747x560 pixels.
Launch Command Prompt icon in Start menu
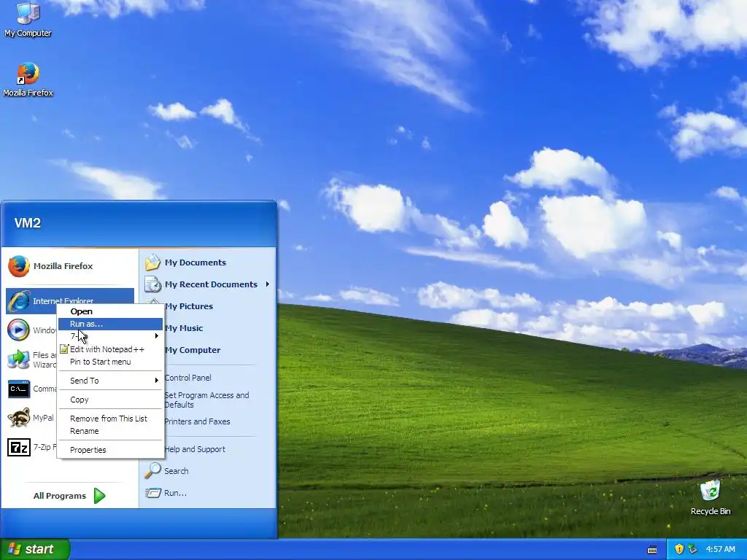(19, 389)
